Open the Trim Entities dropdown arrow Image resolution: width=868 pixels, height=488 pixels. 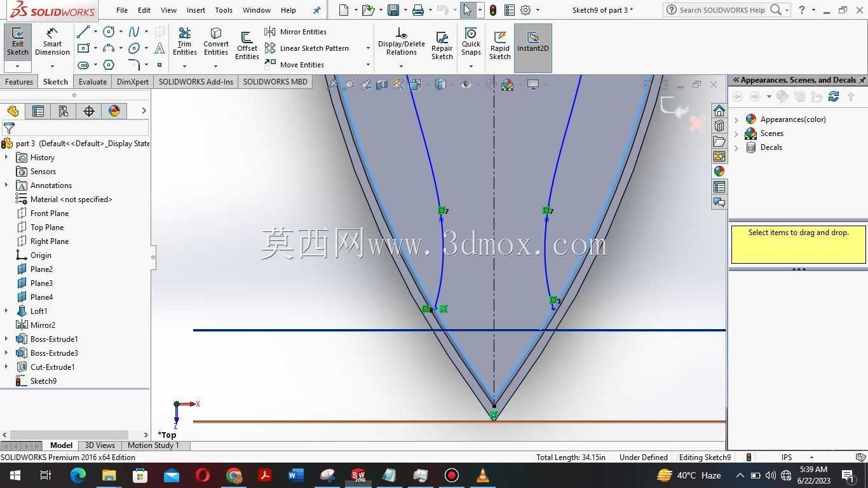click(x=184, y=66)
